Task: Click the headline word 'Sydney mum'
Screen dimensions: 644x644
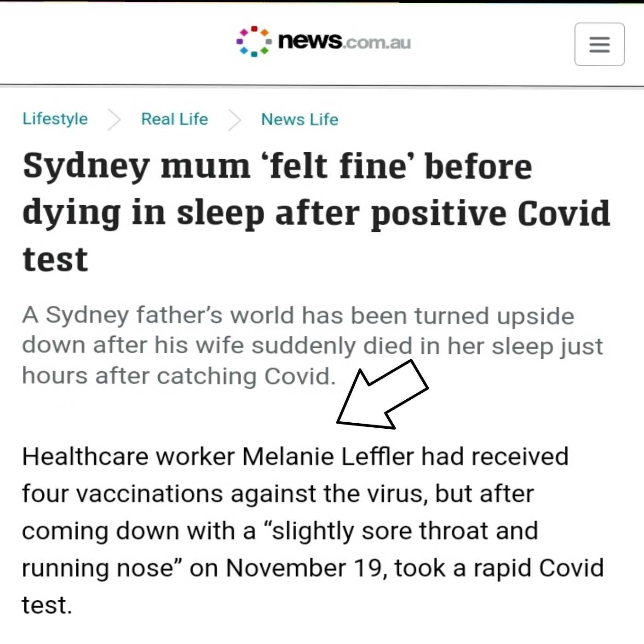Action: coord(136,166)
